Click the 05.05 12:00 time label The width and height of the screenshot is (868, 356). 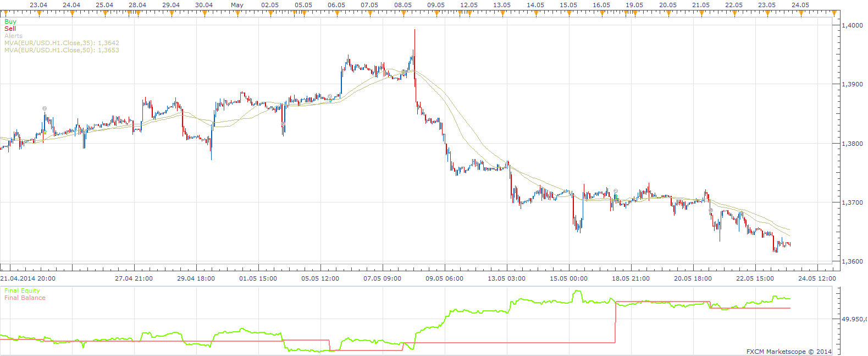tap(320, 278)
